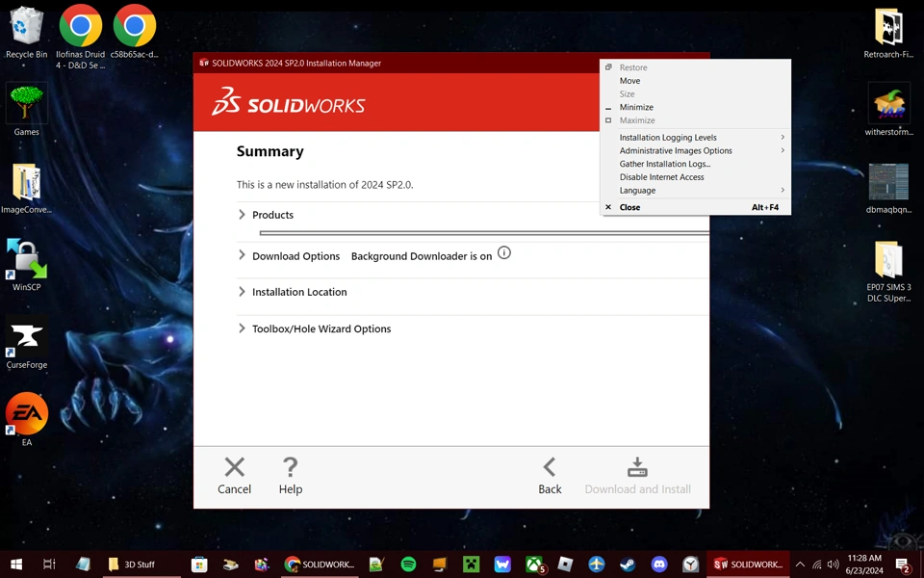Click the Download and Install icon
This screenshot has height=578, width=924.
pyautogui.click(x=637, y=467)
